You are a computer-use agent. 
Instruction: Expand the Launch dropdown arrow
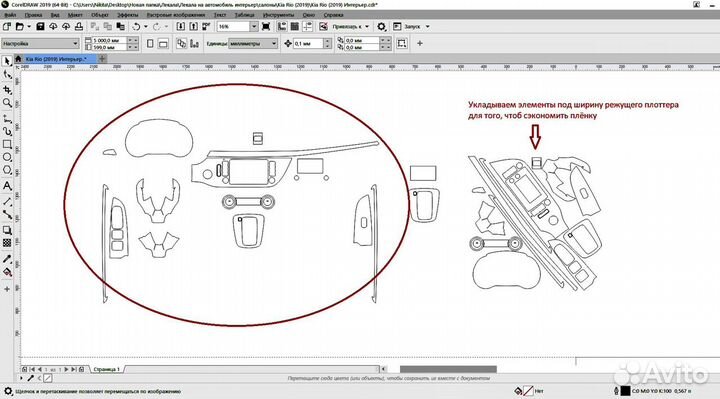(x=428, y=27)
